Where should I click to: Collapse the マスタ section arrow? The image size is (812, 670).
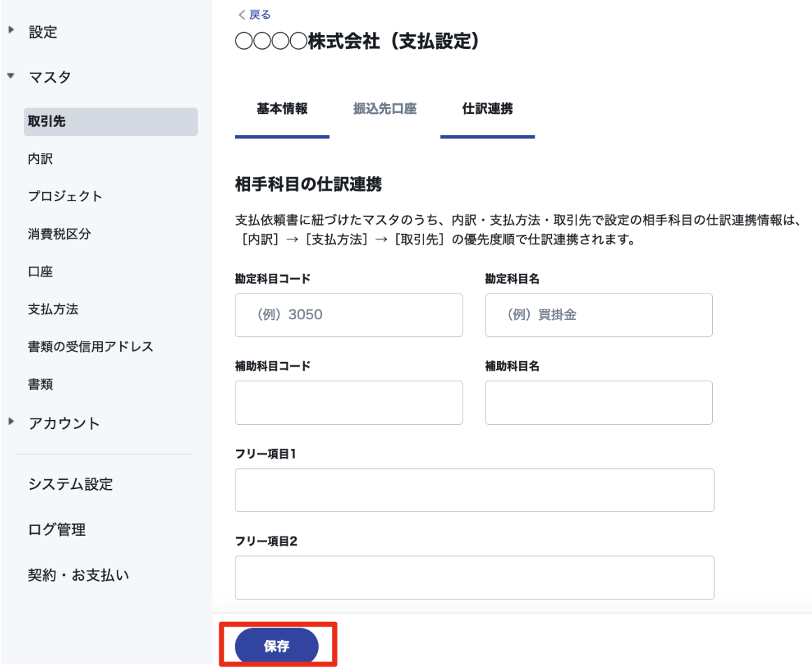(11, 75)
